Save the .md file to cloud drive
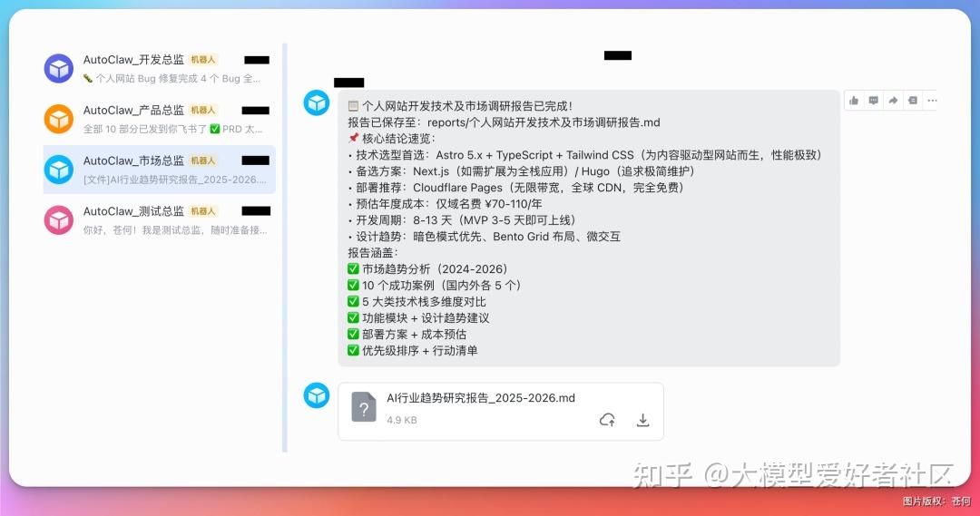 click(x=607, y=420)
